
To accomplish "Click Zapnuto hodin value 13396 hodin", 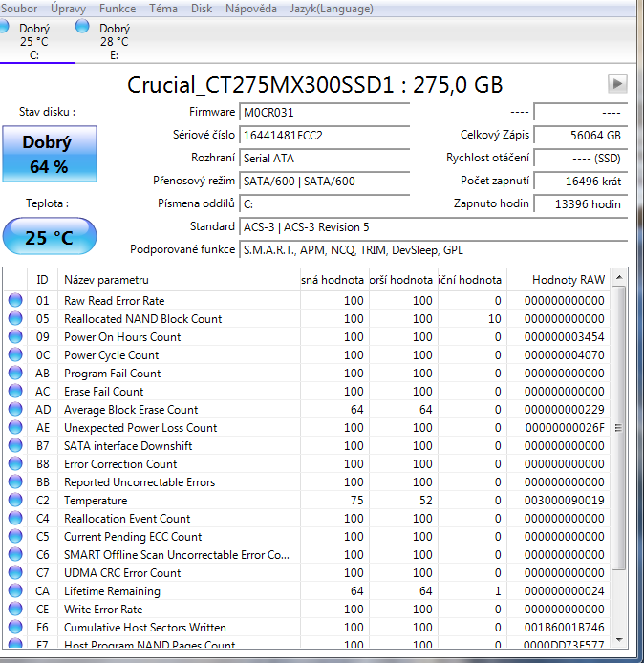I will point(581,203).
